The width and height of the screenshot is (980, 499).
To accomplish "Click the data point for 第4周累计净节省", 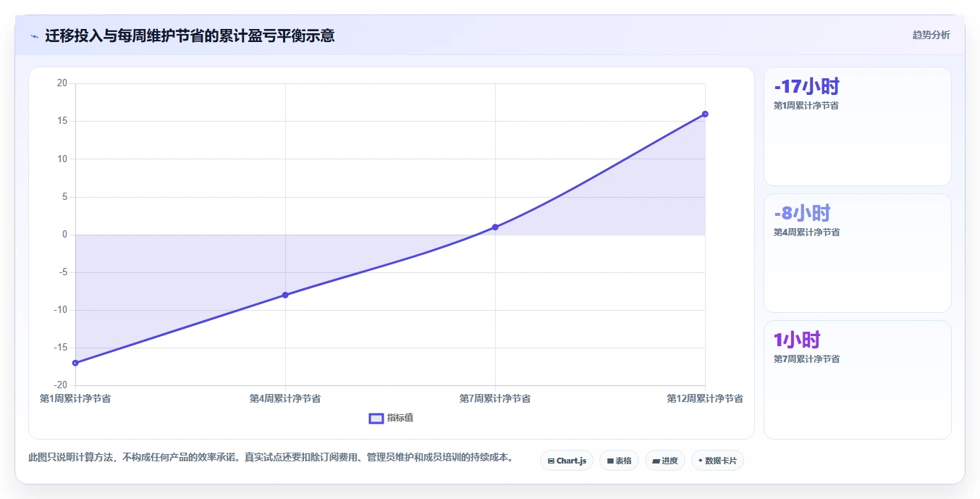I will (285, 295).
